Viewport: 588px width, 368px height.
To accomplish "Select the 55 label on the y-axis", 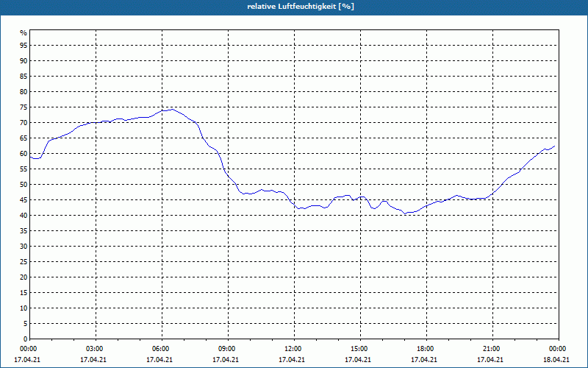I will pos(24,169).
